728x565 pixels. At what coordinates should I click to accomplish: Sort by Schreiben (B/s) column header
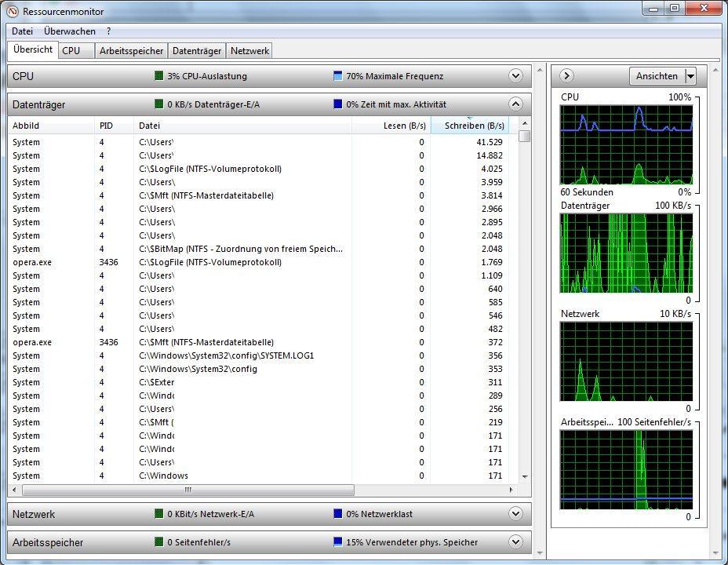click(x=470, y=126)
